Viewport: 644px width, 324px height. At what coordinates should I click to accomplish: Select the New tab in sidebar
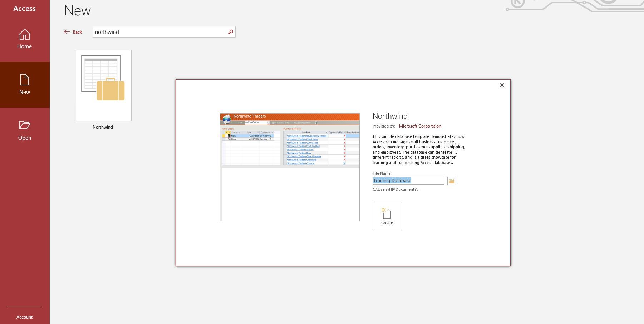tap(25, 85)
